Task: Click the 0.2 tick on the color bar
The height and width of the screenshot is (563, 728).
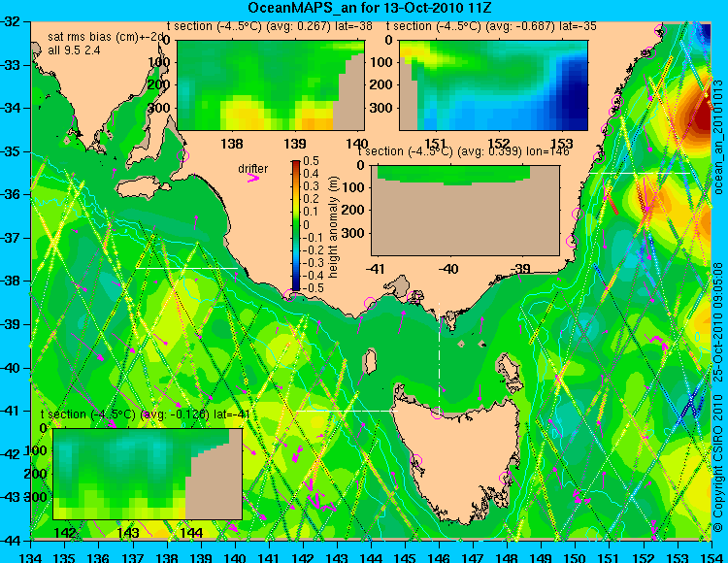Action: tap(311, 199)
